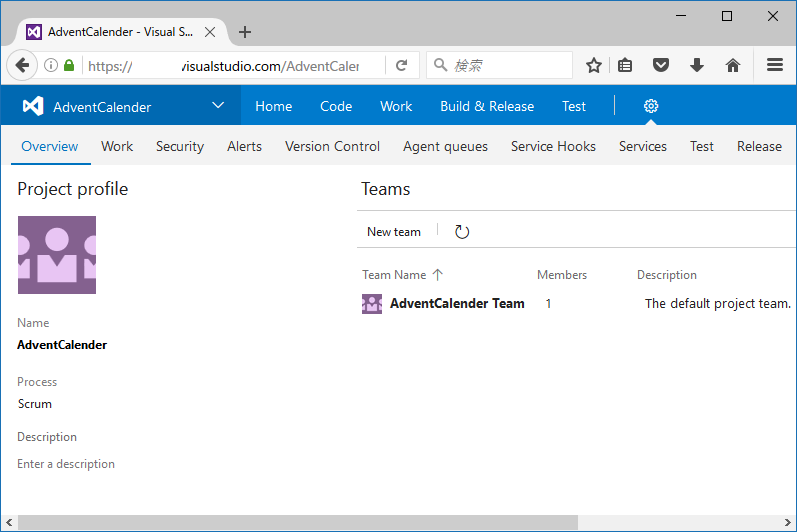The width and height of the screenshot is (797, 532).
Task: Close the AdventCalender browser tab
Action: pyautogui.click(x=209, y=32)
